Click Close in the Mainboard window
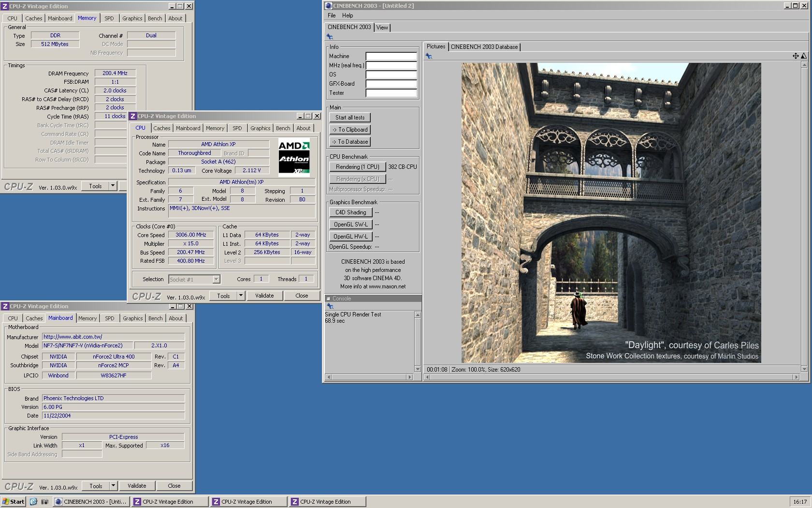Viewport: 812px width, 508px height. [174, 486]
